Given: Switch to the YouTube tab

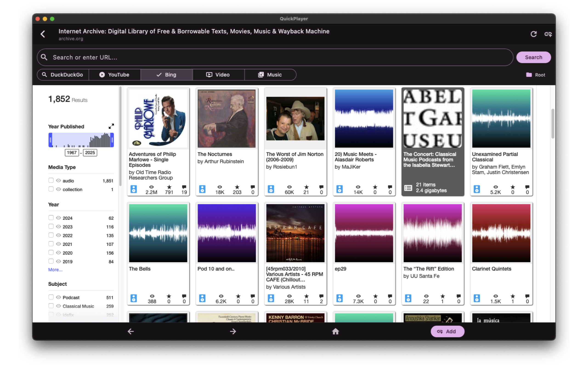Looking at the screenshot, I should [x=114, y=75].
